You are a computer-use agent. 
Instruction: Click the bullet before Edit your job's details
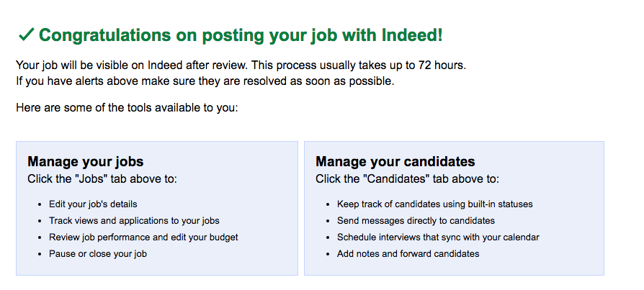[x=40, y=204]
